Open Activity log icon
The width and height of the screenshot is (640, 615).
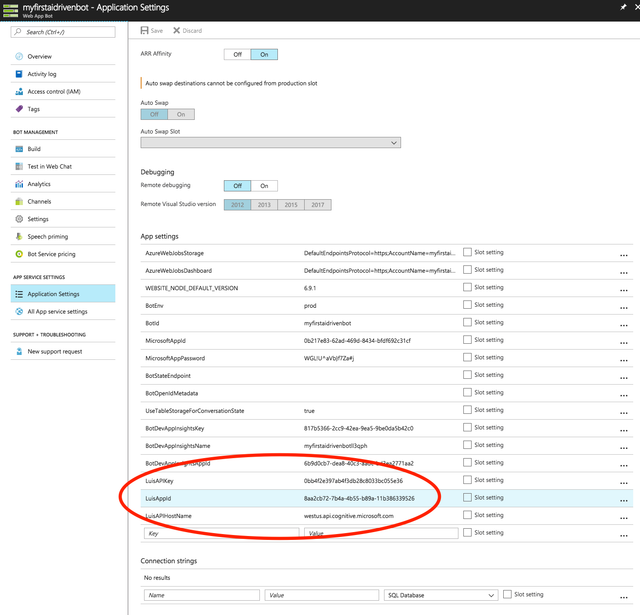click(x=19, y=74)
